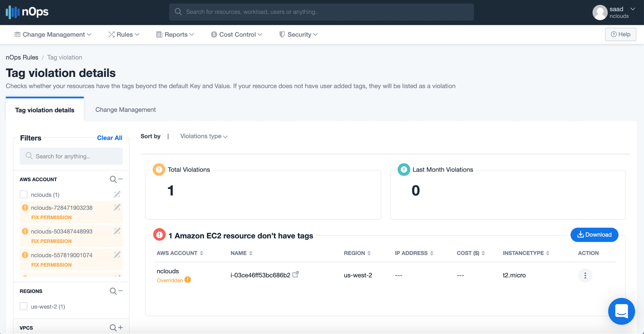
Task: Click edit pencil icon for nclouds-728471903238
Action: click(x=117, y=208)
